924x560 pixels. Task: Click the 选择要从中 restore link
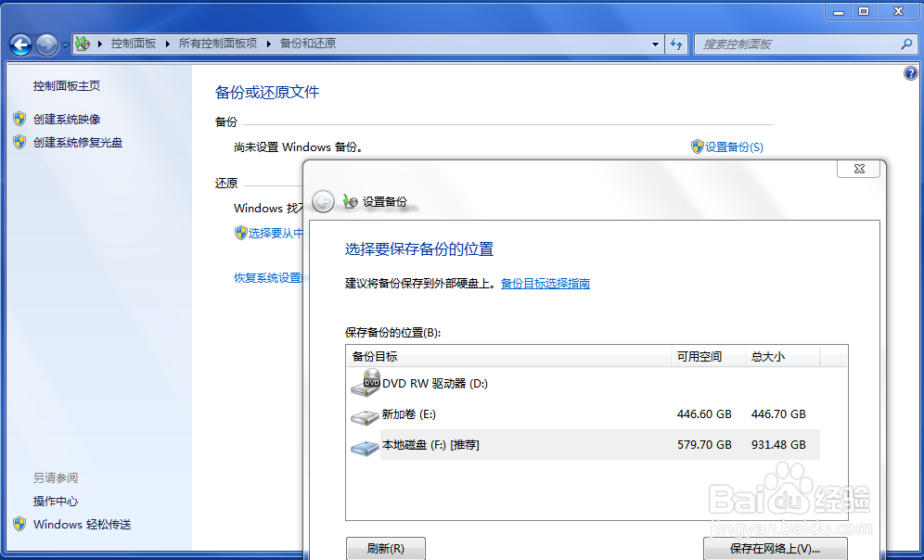pyautogui.click(x=276, y=234)
